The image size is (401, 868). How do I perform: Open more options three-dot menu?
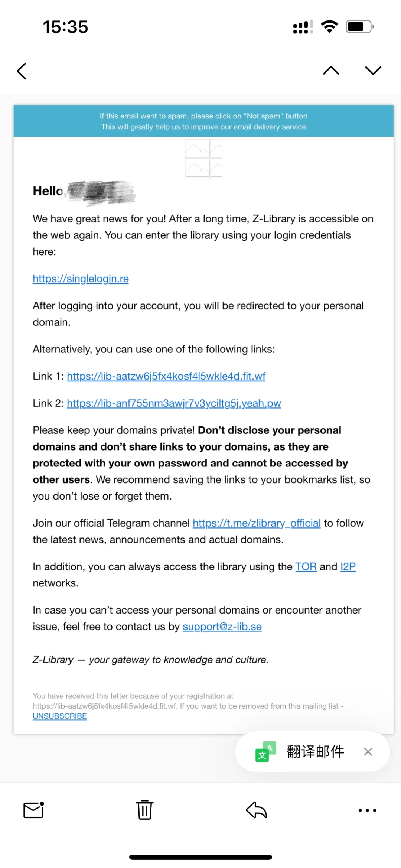367,810
